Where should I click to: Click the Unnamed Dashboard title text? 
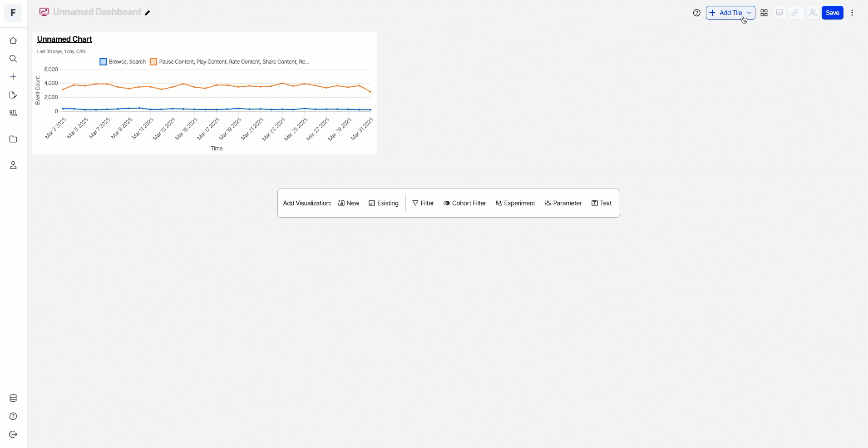(97, 12)
